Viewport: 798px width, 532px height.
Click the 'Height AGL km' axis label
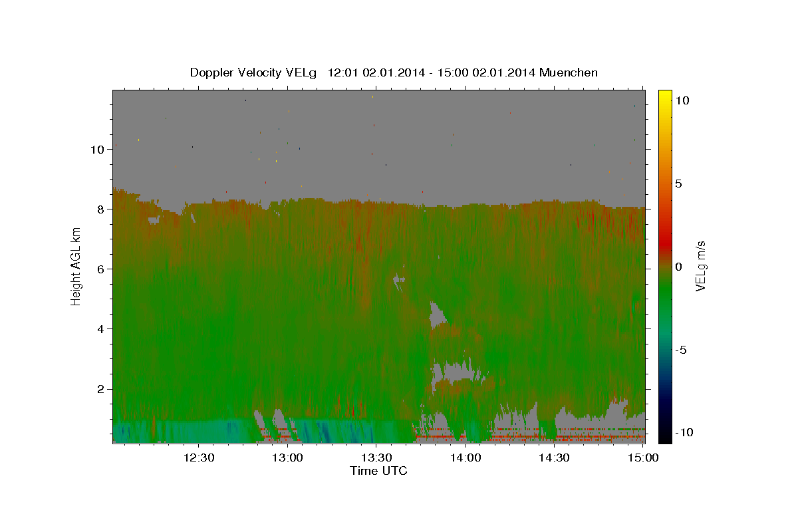coord(76,266)
